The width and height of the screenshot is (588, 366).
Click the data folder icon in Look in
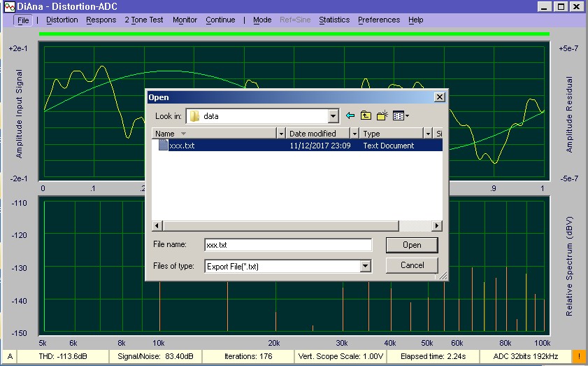[194, 116]
